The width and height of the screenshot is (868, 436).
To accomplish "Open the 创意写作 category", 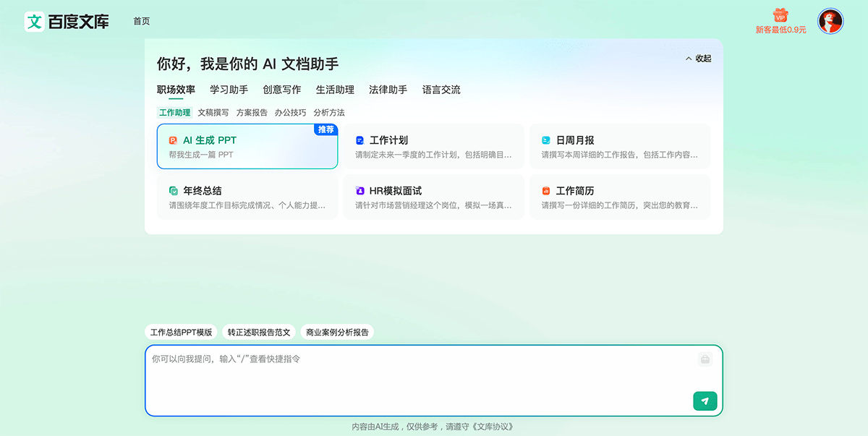I will point(282,90).
